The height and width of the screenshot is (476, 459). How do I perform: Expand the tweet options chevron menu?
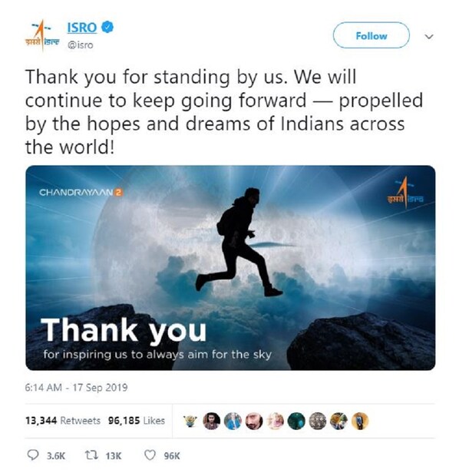click(428, 37)
